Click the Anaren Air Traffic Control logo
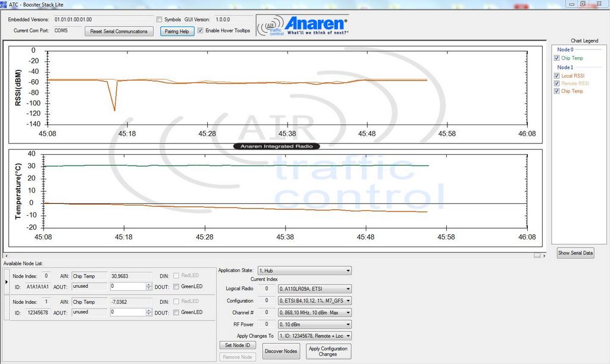610x364 pixels. [x=303, y=26]
